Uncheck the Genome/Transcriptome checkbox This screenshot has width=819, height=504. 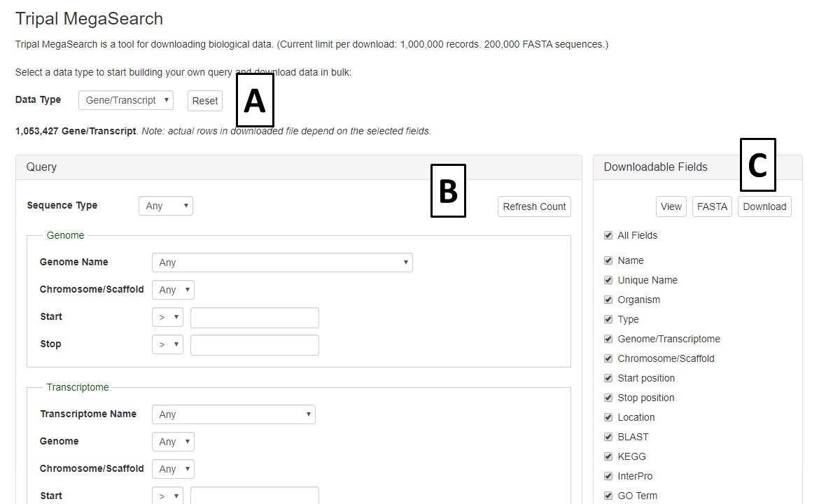[x=608, y=338]
